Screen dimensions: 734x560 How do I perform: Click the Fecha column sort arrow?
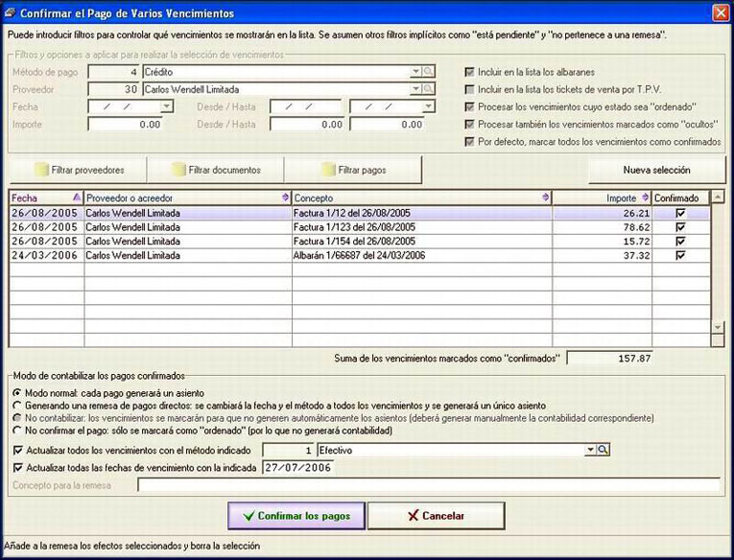[77, 198]
